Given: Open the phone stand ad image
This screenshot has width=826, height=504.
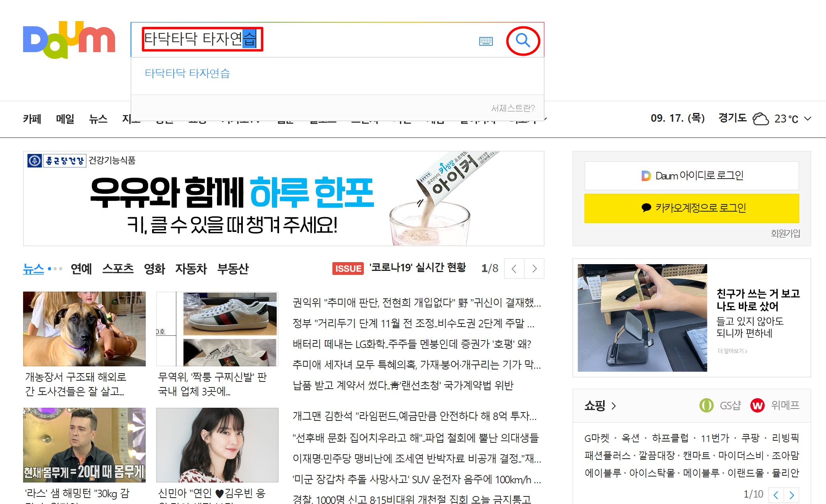Looking at the screenshot, I should point(642,318).
